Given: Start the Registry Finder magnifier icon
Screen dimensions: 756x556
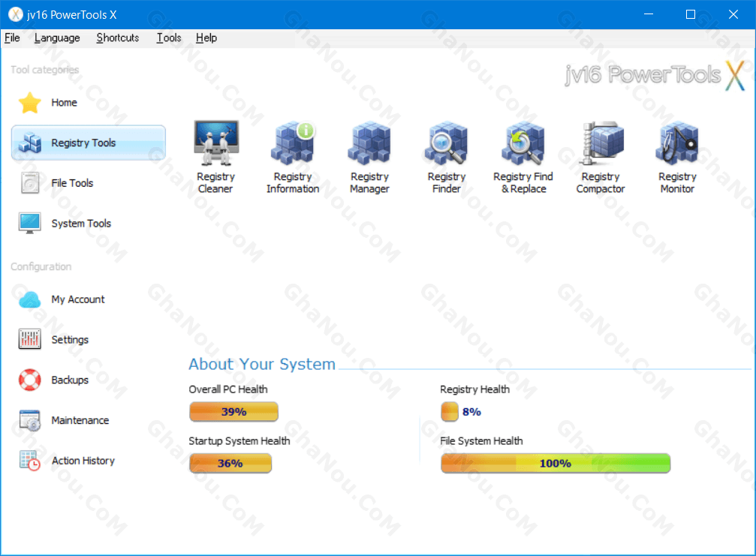Looking at the screenshot, I should coord(447,143).
